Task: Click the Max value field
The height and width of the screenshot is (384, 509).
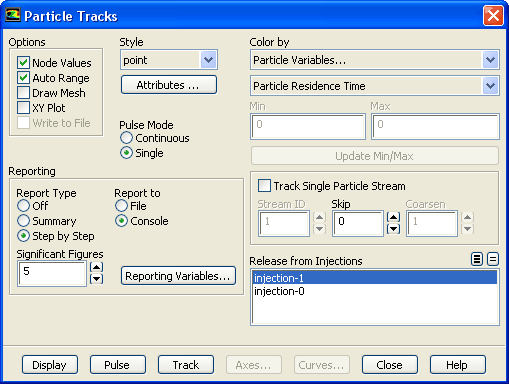Action: pyautogui.click(x=435, y=126)
